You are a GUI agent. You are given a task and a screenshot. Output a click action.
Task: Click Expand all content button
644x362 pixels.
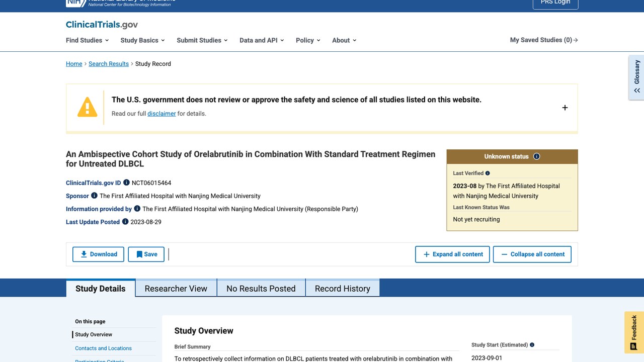(453, 254)
